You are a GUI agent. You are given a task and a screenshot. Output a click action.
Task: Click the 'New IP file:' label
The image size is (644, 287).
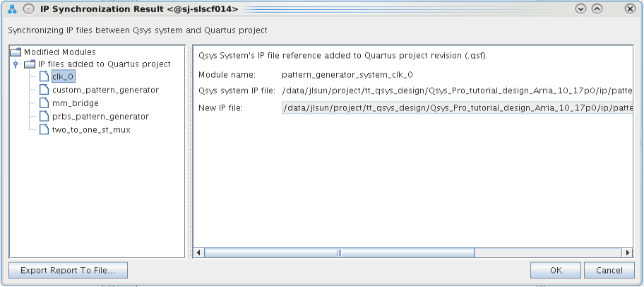click(x=220, y=108)
